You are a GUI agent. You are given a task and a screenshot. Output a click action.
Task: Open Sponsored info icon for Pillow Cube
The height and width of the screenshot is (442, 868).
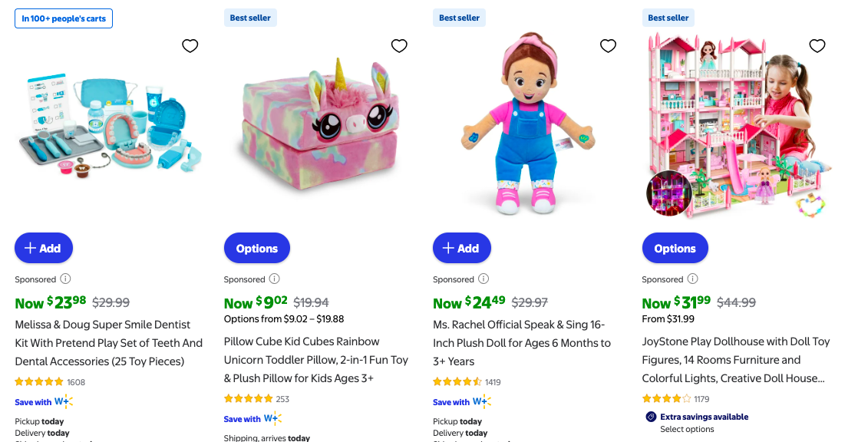pos(275,279)
